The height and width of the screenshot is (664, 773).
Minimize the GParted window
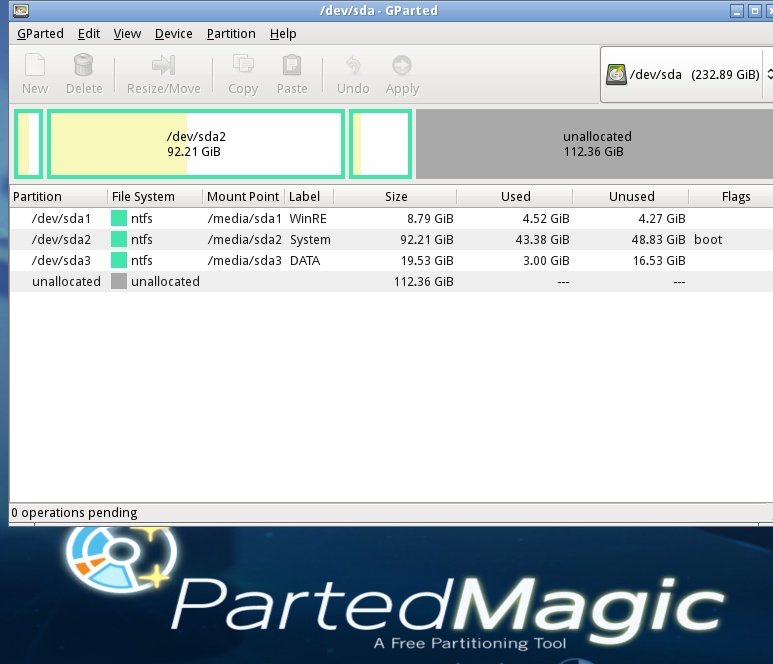[737, 11]
